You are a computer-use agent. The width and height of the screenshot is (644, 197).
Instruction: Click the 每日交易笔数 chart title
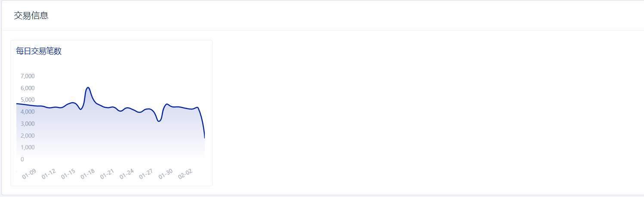tap(39, 52)
